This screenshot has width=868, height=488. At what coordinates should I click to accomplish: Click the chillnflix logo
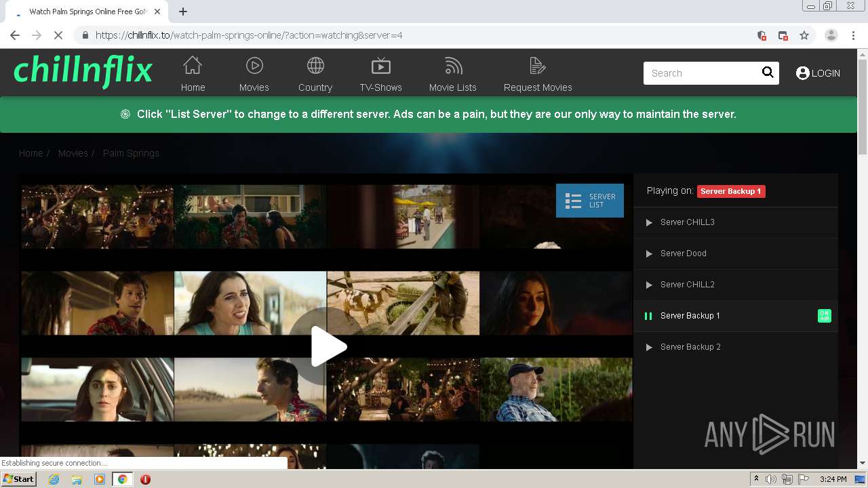click(x=83, y=72)
